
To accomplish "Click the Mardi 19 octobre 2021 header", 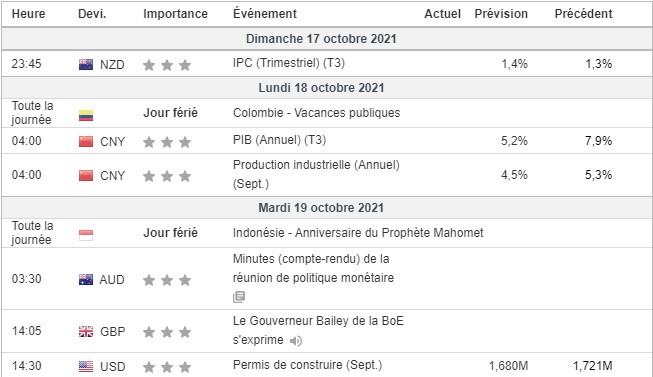I will [321, 207].
